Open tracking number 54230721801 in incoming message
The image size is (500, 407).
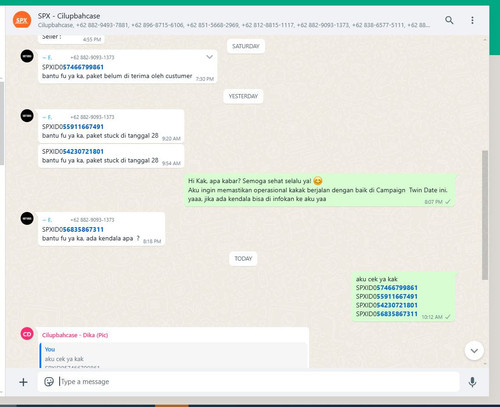coord(83,151)
